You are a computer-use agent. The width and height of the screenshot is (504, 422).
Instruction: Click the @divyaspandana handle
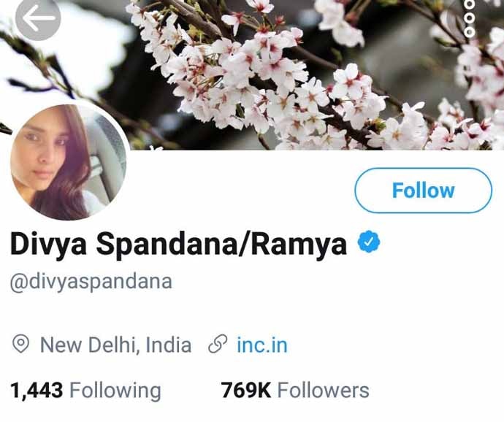click(91, 282)
